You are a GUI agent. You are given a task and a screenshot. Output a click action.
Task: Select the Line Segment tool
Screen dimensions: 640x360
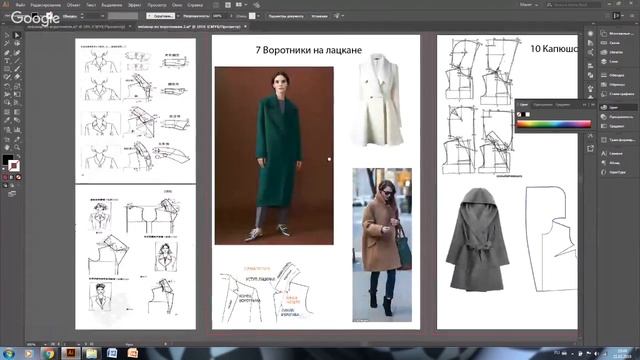tap(17, 61)
